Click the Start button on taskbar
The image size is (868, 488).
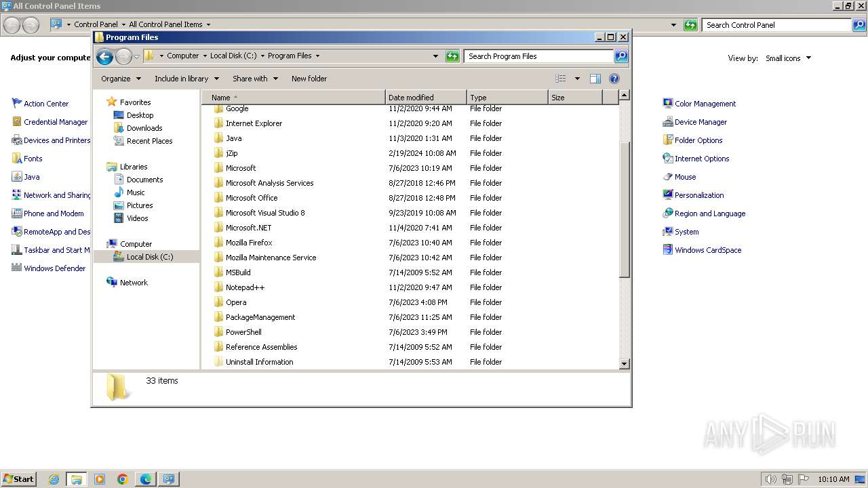tap(19, 479)
